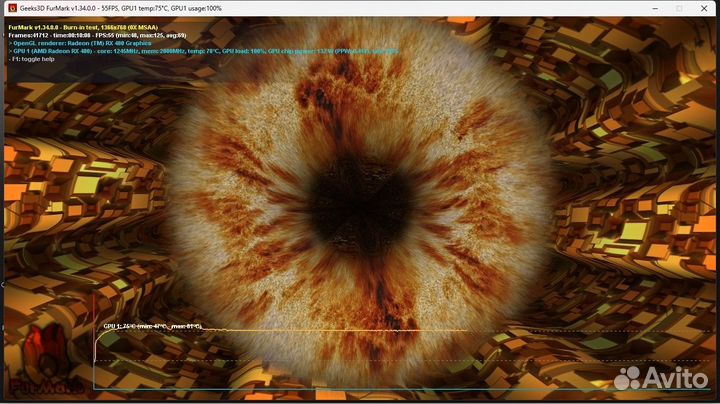Click the FurMark app icon in title bar

click(x=12, y=8)
